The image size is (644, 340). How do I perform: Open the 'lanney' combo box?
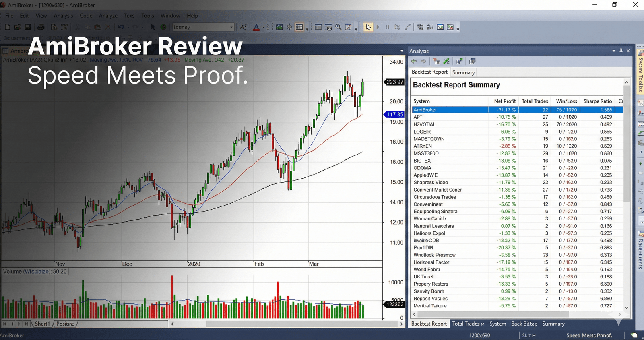point(203,27)
